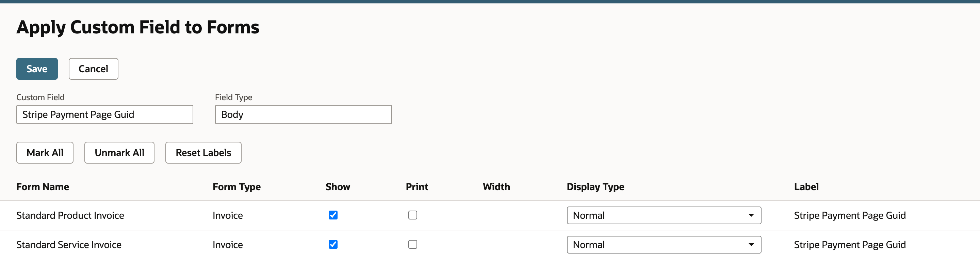Click the Apply Custom Field to Forms heading
The width and height of the screenshot is (980, 259).
point(138,27)
